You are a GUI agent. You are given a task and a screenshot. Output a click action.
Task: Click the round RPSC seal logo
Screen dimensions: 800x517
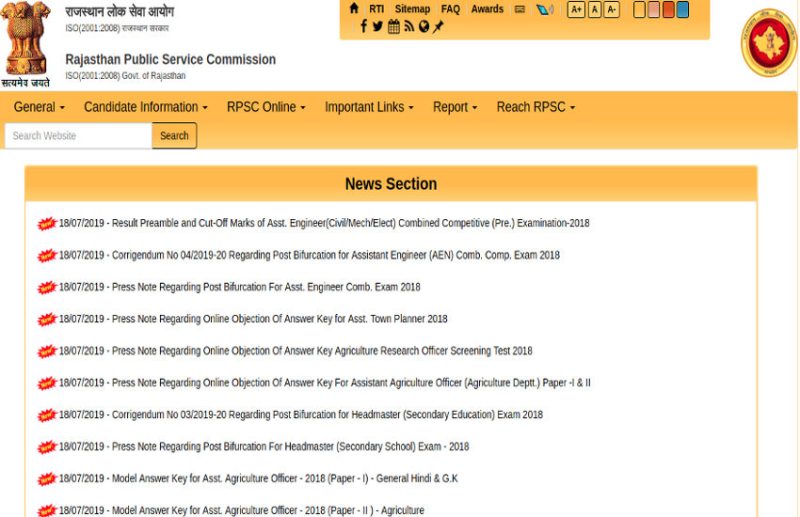click(769, 43)
